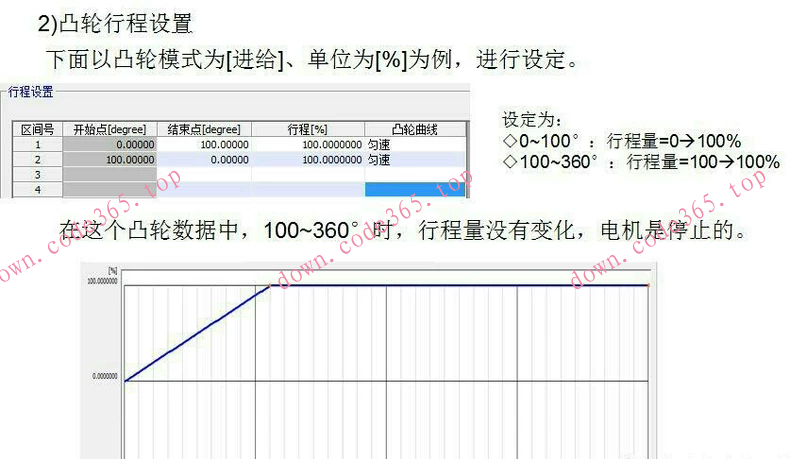The width and height of the screenshot is (790, 459).
Task: Select row number 1 in the 区间号 column
Action: pos(37,145)
